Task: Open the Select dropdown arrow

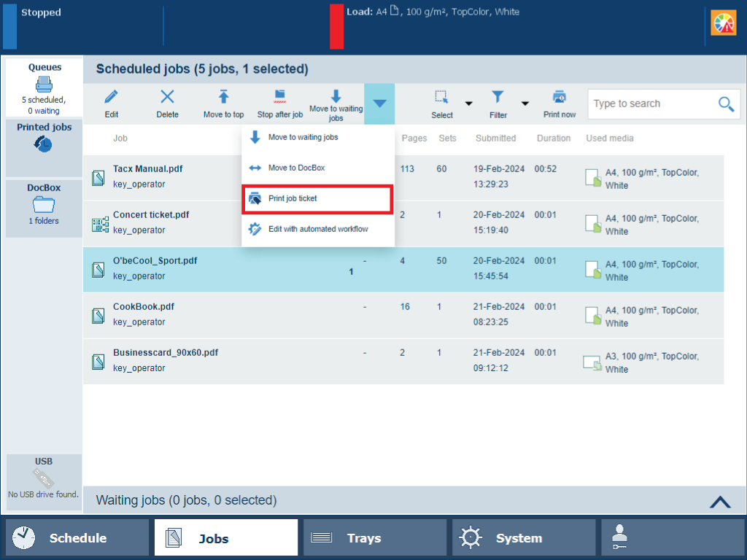Action: click(469, 104)
